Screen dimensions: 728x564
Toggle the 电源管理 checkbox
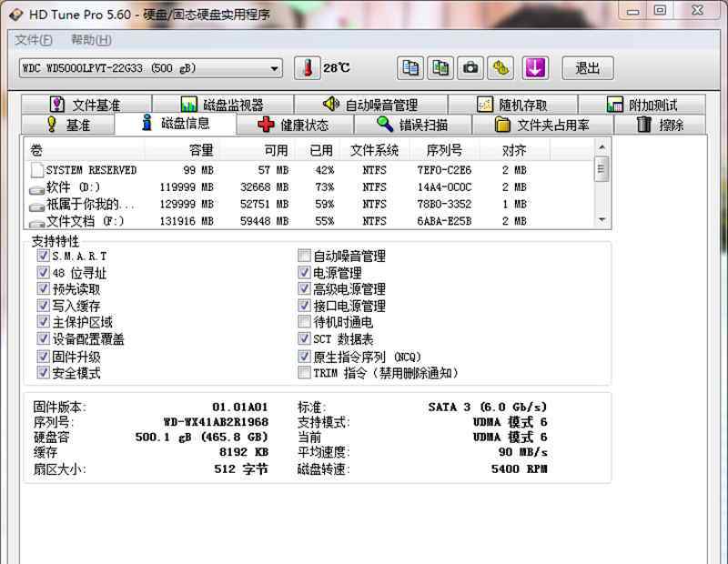304,272
